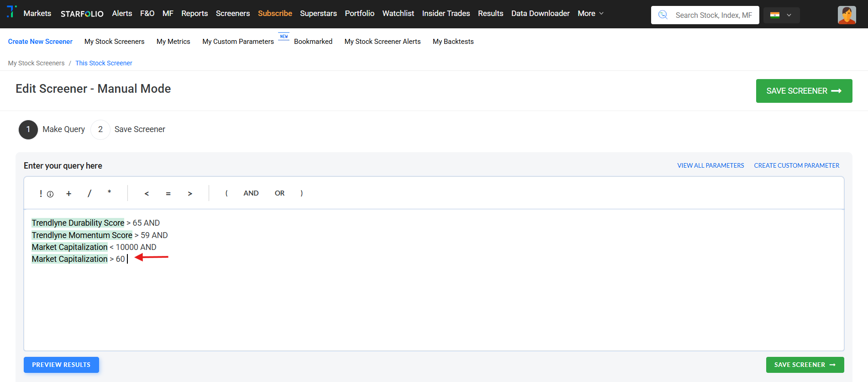Click in the Search Stock, Index, MF field

[x=705, y=15]
